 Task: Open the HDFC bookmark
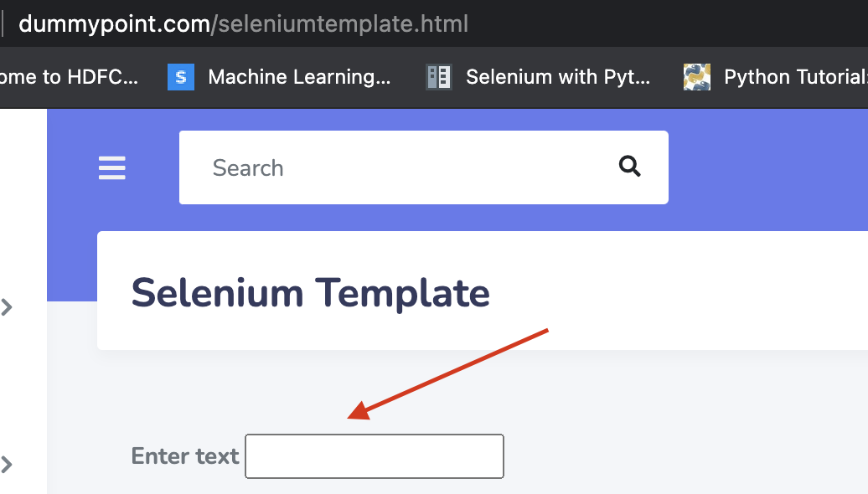(69, 78)
